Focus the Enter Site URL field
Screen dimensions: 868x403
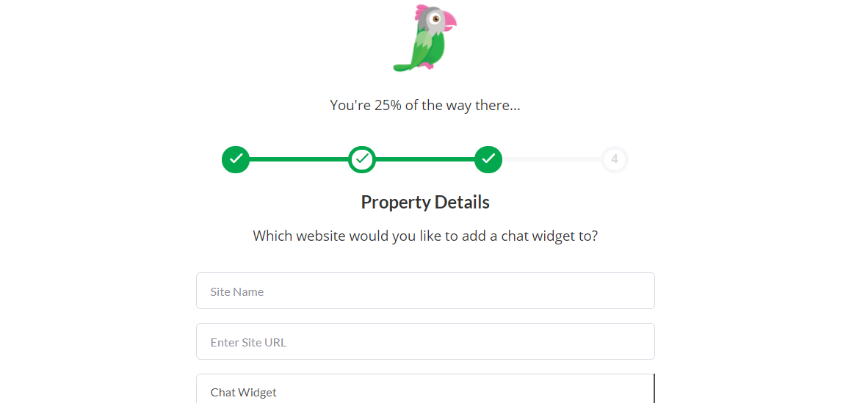click(425, 342)
